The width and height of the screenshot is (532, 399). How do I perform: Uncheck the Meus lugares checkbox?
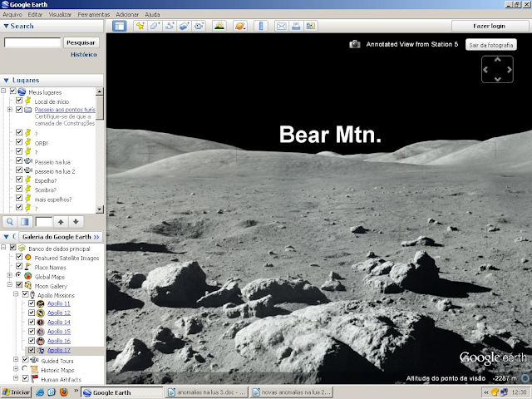click(13, 91)
